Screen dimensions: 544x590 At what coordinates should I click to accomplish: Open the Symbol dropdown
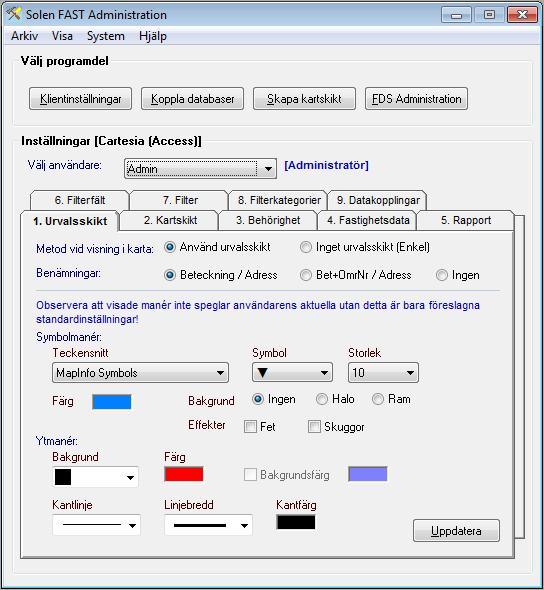[x=292, y=373]
